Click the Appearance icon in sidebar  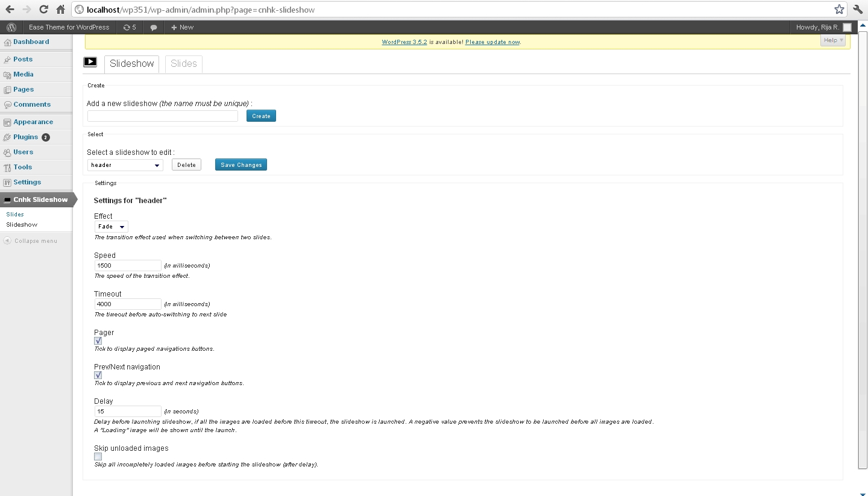click(x=7, y=122)
